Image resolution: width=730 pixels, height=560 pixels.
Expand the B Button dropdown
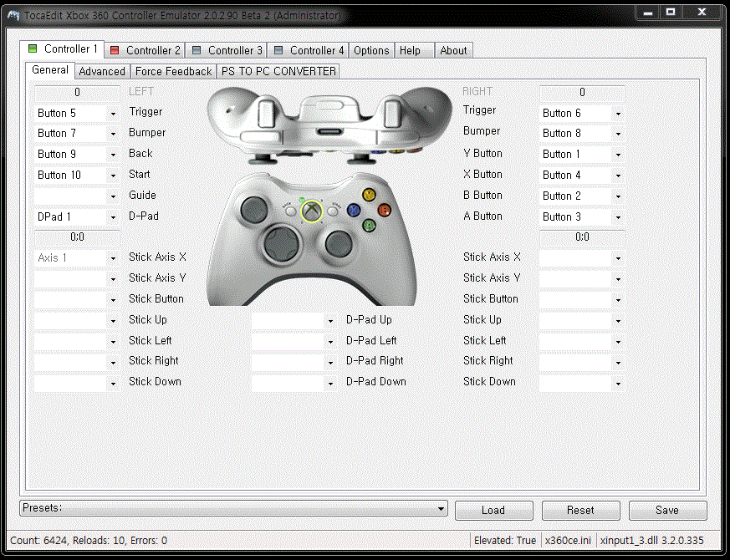tap(582, 196)
